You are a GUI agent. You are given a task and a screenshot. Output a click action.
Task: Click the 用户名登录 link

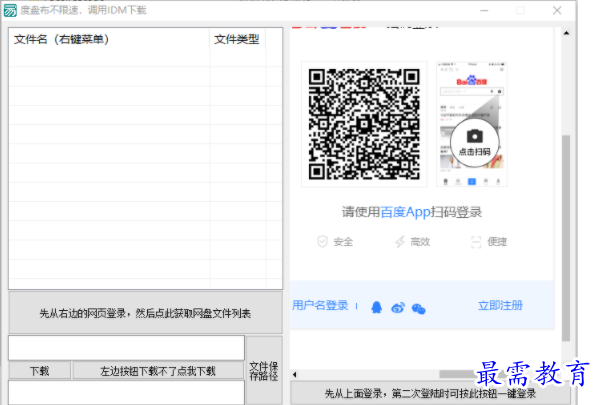click(320, 305)
